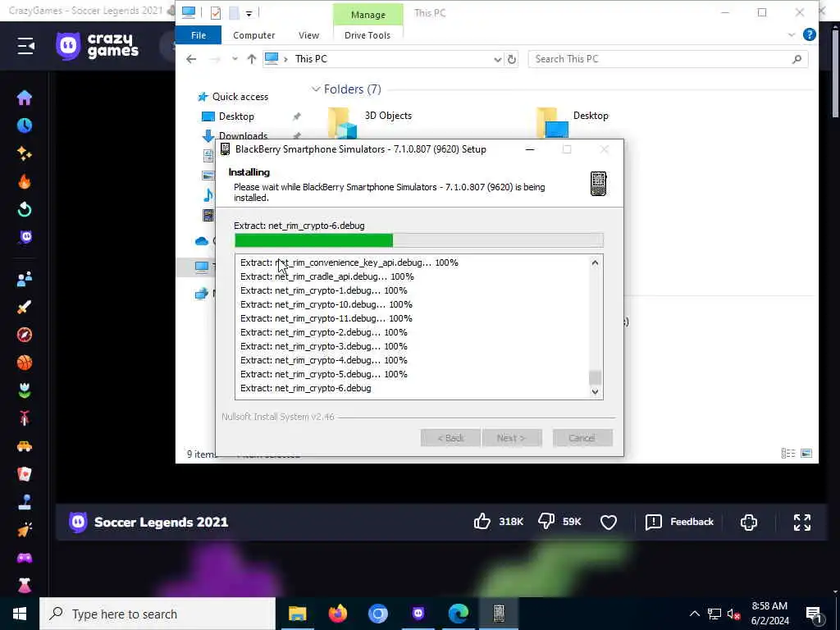The image size is (840, 630).
Task: Enter fullscreen mode for the game
Action: 802,522
